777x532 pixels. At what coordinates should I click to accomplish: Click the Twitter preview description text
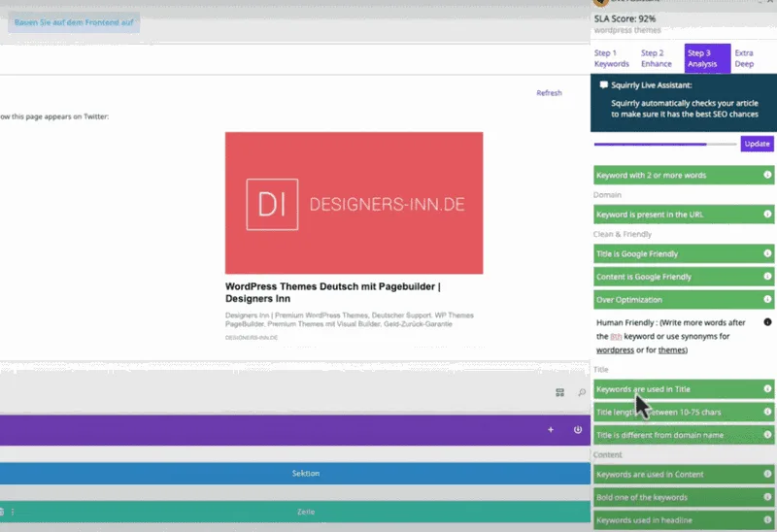point(350,319)
